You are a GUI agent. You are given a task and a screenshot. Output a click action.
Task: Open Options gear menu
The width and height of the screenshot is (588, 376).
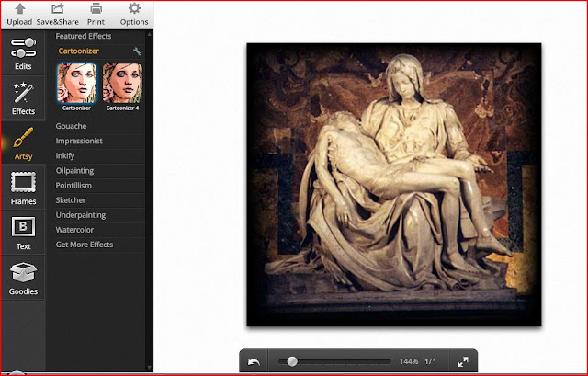pos(134,15)
